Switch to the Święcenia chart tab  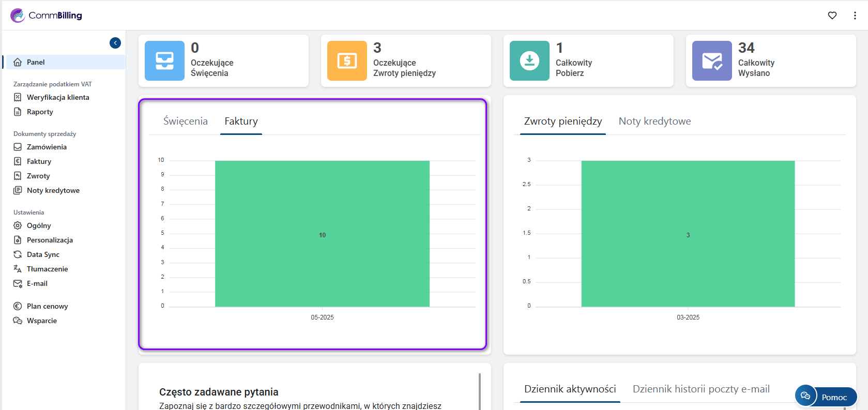pos(185,122)
